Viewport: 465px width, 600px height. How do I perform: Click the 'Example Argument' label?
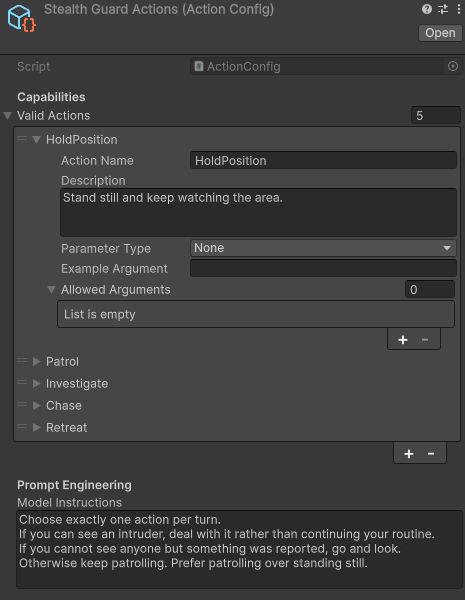point(114,269)
